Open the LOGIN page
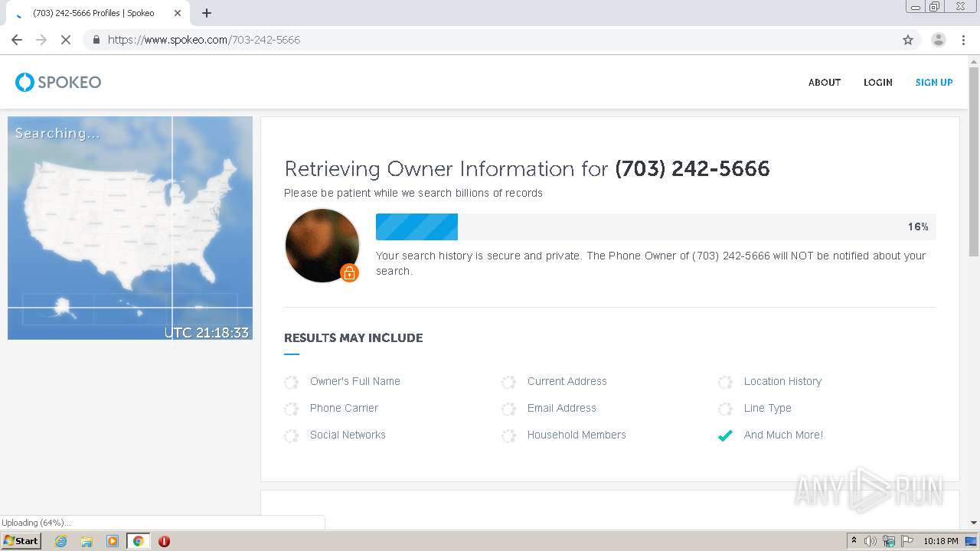Image resolution: width=980 pixels, height=551 pixels. (878, 82)
